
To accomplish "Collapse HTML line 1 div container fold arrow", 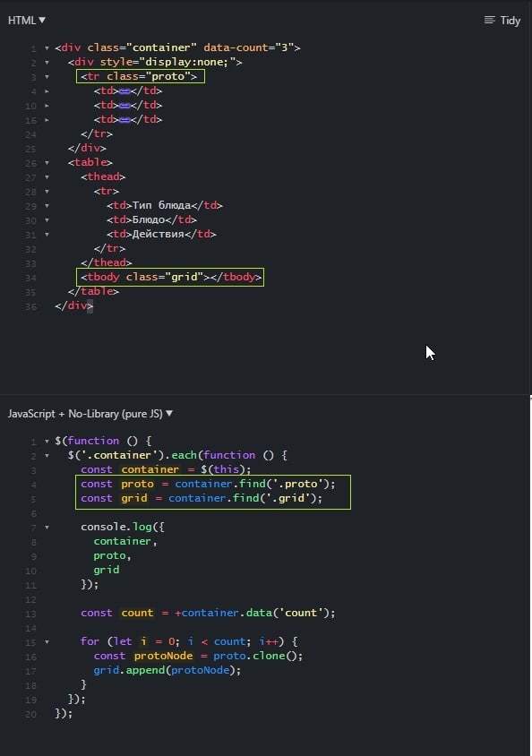I will 47,47.
